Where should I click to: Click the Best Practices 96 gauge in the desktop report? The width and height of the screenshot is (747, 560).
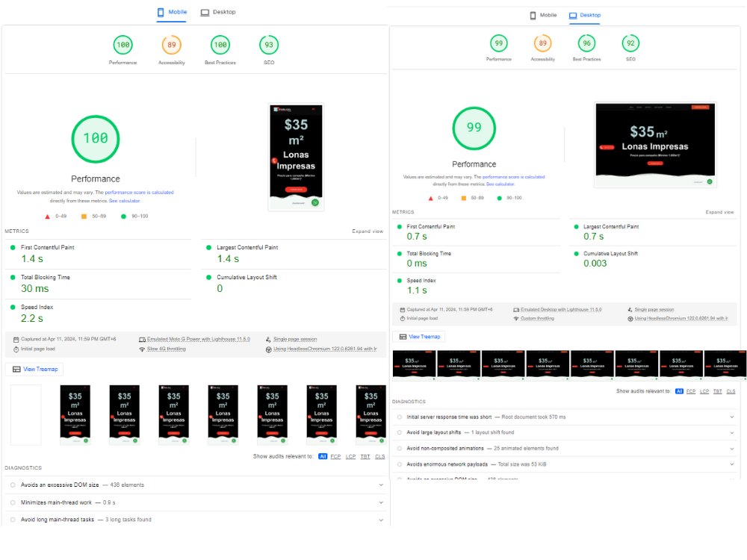point(586,43)
